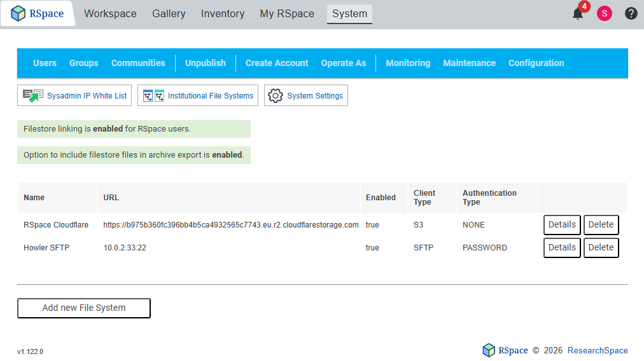The height and width of the screenshot is (361, 644).
Task: Click the Institutional File Systems icon
Action: coord(153,95)
